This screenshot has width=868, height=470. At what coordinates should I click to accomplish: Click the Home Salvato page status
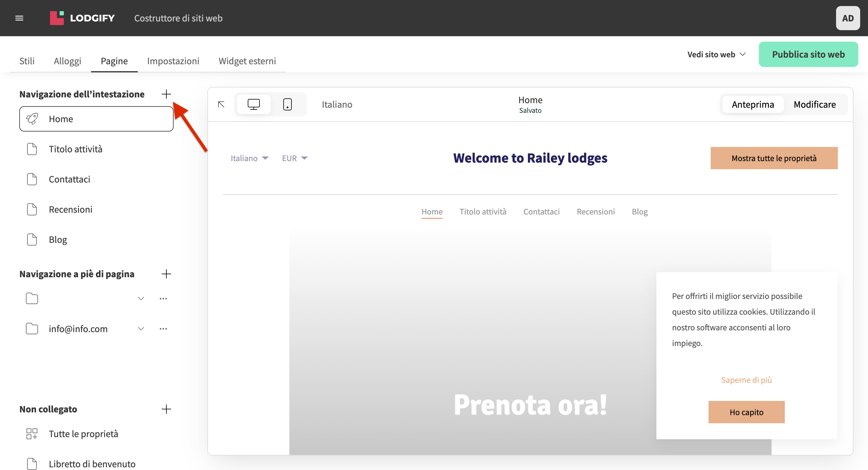(530, 104)
